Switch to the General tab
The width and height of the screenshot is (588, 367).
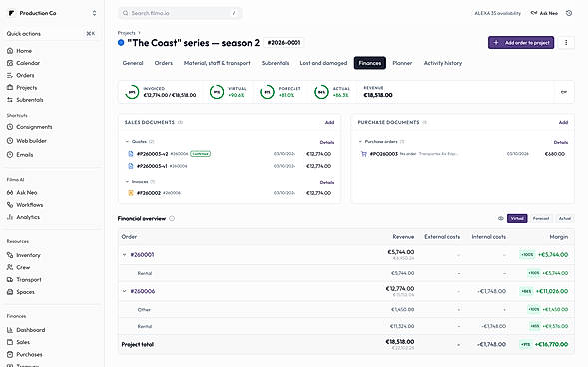click(x=133, y=63)
